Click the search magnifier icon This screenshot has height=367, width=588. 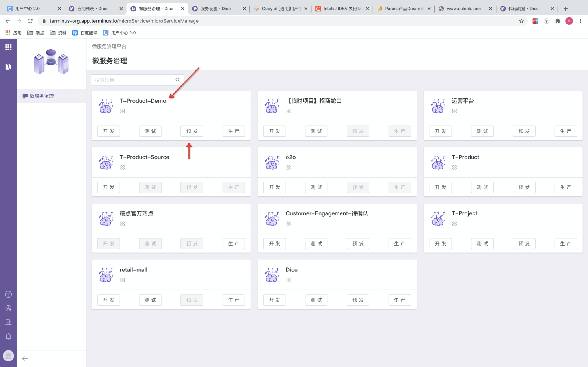coord(178,80)
